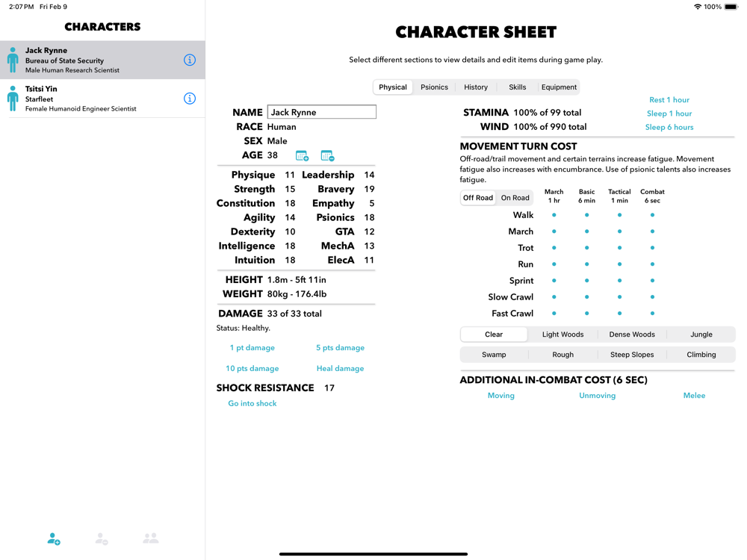
Task: Tap the age decrease calendar icon
Action: pos(327,156)
